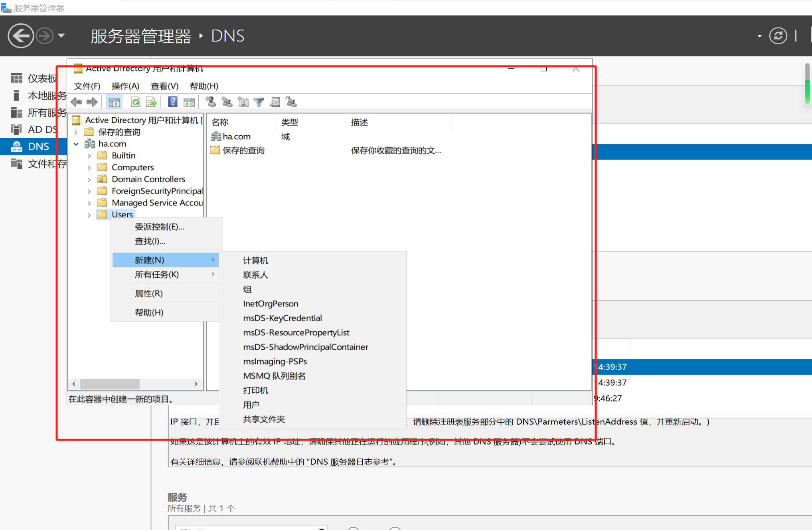Viewport: 812px width, 530px height.
Task: Open the 操作(A) menu
Action: tap(125, 86)
